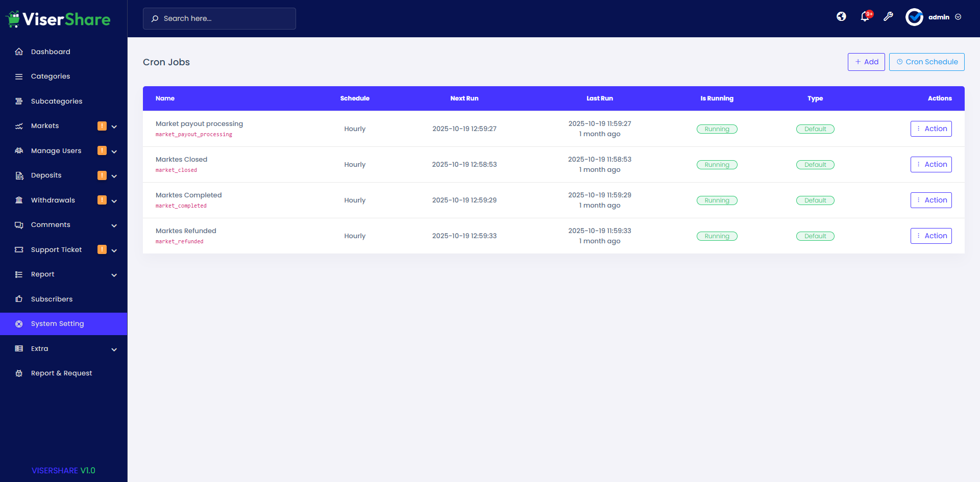The width and height of the screenshot is (980, 482).
Task: Click the market_payout_processing alias text
Action: pos(194,135)
